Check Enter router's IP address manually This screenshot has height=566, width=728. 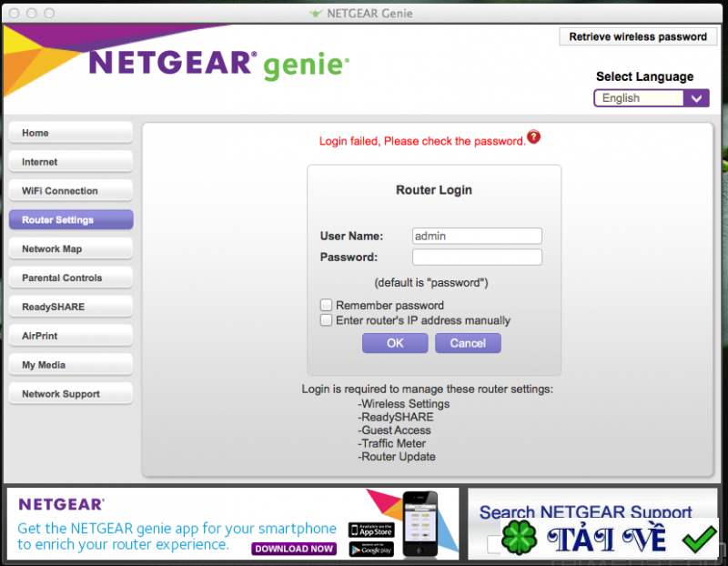click(x=326, y=320)
